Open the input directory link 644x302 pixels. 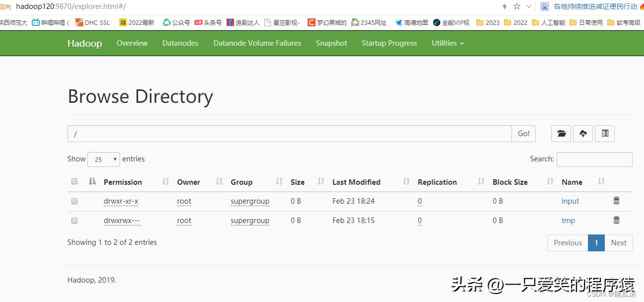[570, 201]
